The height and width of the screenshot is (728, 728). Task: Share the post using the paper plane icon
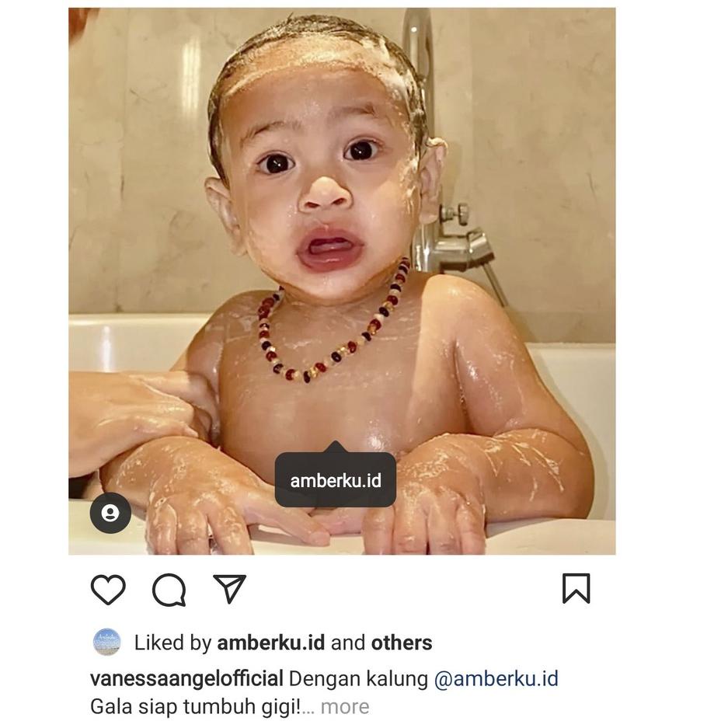coord(229,589)
